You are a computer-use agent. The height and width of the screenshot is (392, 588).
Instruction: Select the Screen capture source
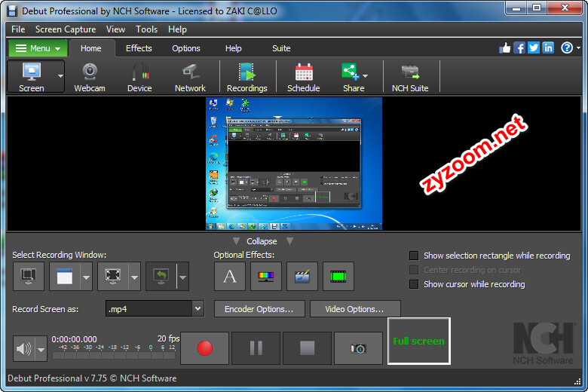[x=32, y=77]
